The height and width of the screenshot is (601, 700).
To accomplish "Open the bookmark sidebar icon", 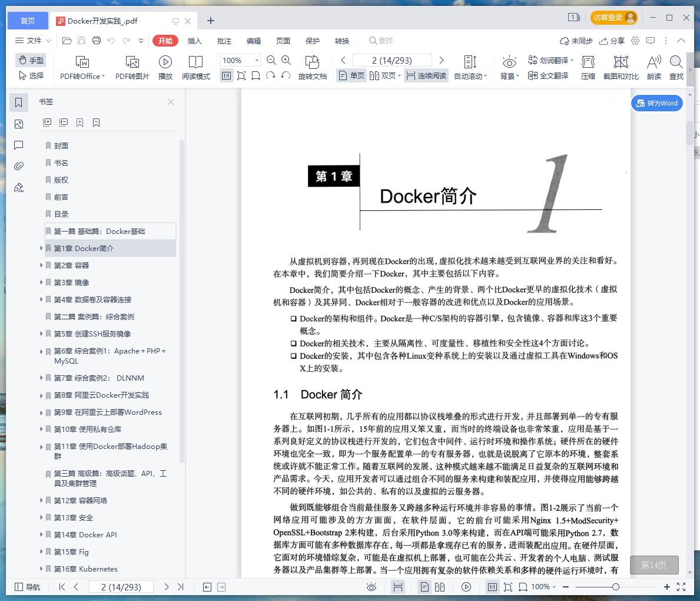I will tap(19, 103).
